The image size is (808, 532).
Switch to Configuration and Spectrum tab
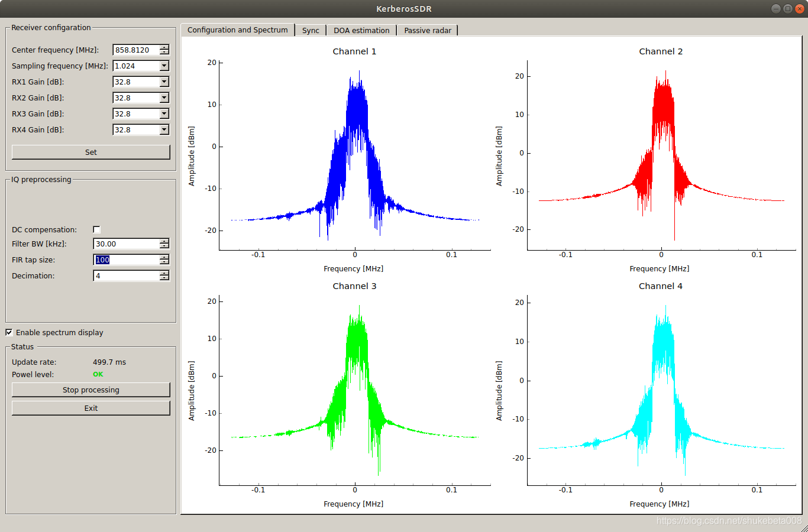[x=238, y=30]
